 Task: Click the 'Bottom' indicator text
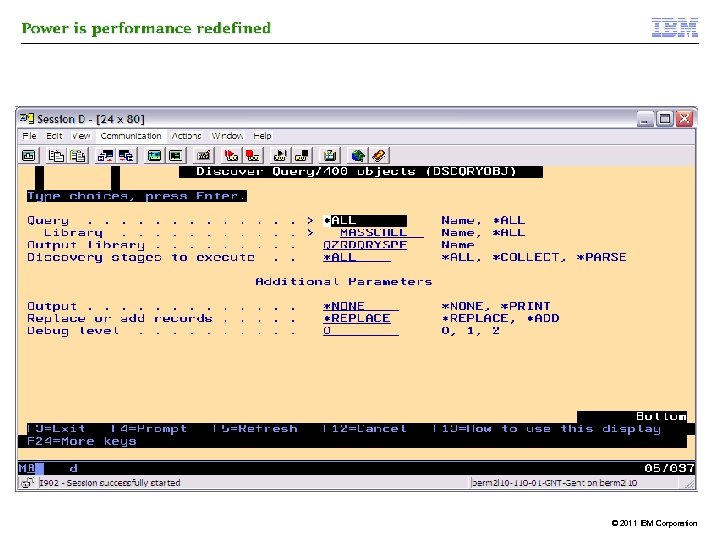pyautogui.click(x=661, y=416)
